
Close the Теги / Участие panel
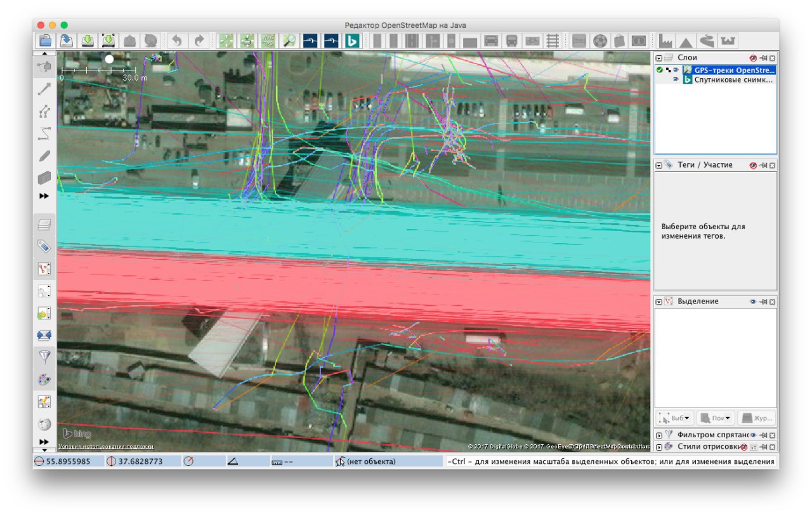pos(773,165)
